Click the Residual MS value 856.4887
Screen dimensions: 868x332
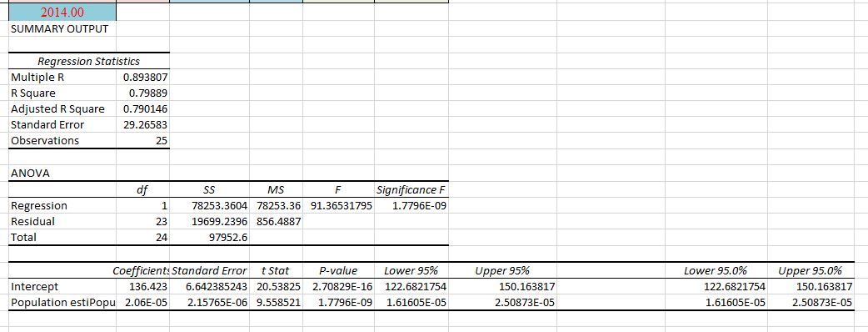coord(277,221)
